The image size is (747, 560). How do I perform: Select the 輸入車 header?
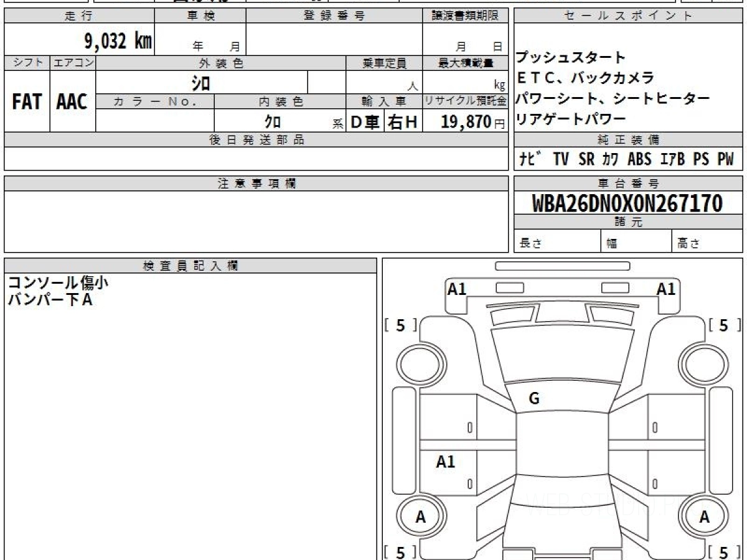click(x=384, y=101)
